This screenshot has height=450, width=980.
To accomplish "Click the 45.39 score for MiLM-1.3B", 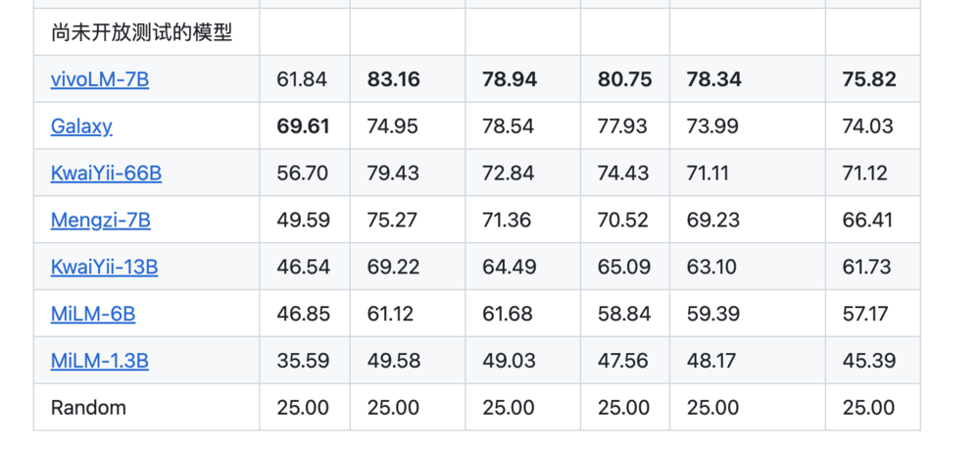I will (869, 361).
